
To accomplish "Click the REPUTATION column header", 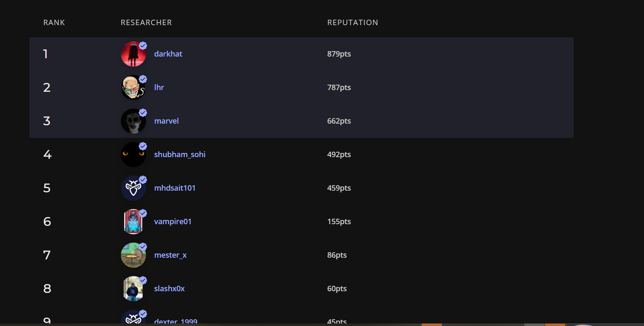I will (352, 23).
